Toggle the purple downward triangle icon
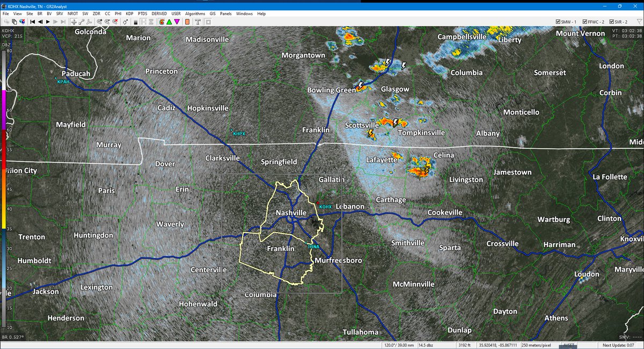 177,21
